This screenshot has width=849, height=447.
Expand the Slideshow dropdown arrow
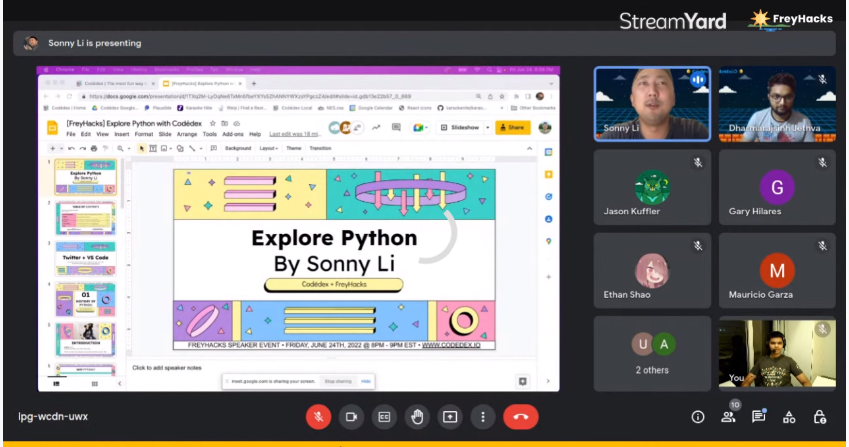pos(486,127)
